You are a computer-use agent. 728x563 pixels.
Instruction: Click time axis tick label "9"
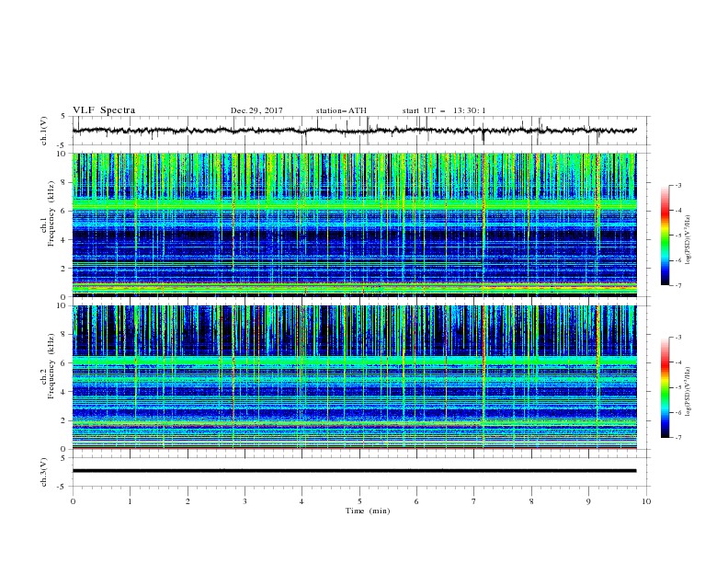coord(588,501)
